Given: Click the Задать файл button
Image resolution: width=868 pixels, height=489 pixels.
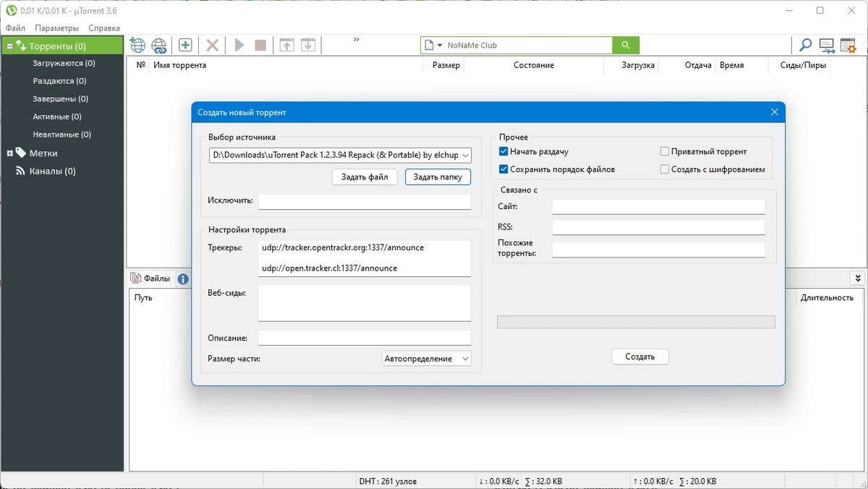Looking at the screenshot, I should coord(365,177).
